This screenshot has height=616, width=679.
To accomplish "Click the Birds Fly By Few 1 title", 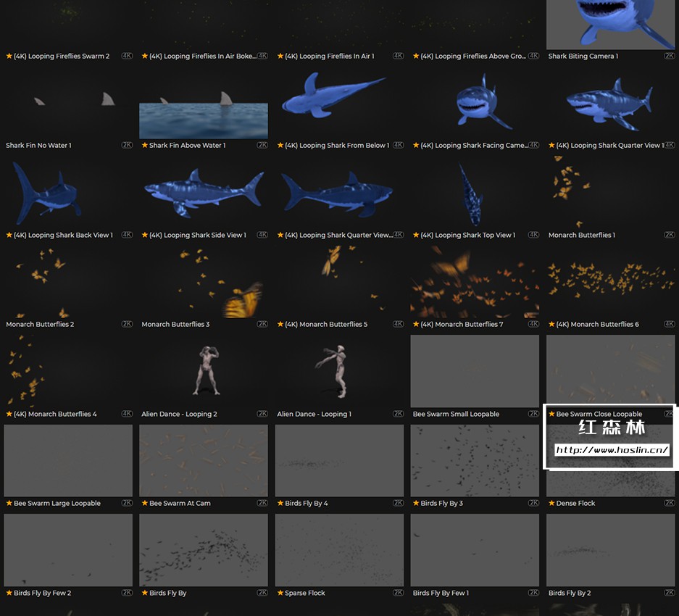I will pos(441,593).
